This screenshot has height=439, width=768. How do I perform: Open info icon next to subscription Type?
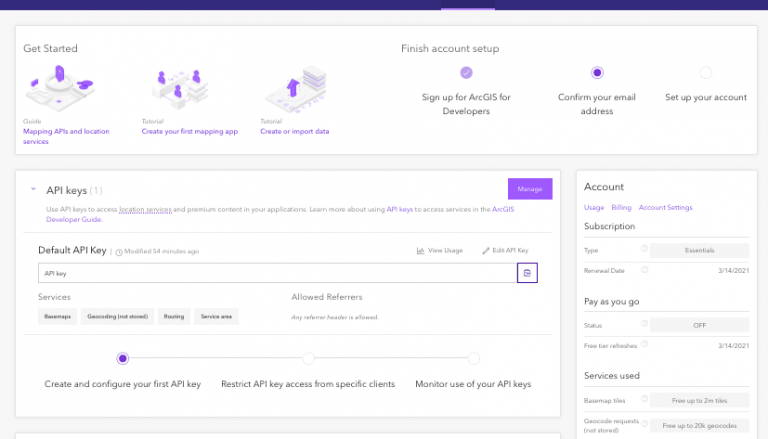[x=645, y=248]
